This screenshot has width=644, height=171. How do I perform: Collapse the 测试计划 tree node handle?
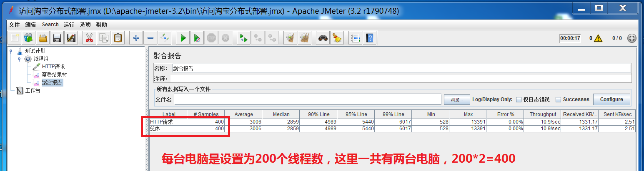[11, 51]
